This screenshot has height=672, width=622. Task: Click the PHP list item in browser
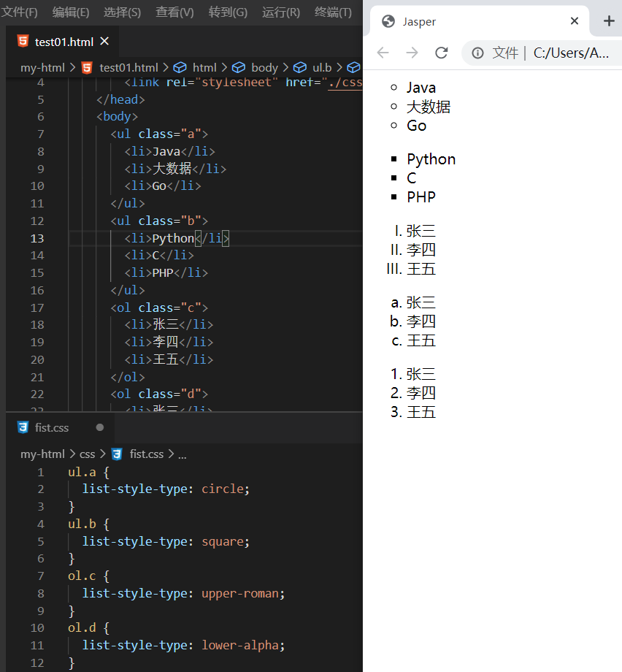tap(421, 197)
